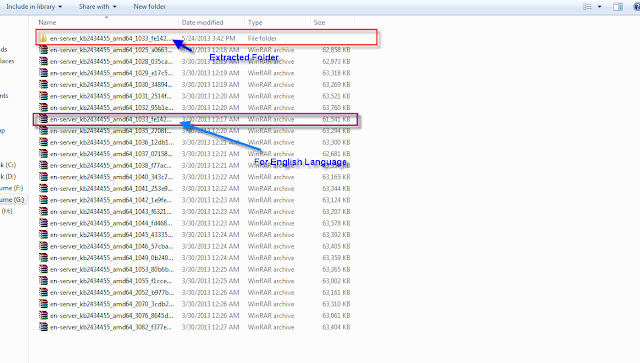Toggle the preview pane icon
This screenshot has height=363, width=640.
[x=618, y=7]
